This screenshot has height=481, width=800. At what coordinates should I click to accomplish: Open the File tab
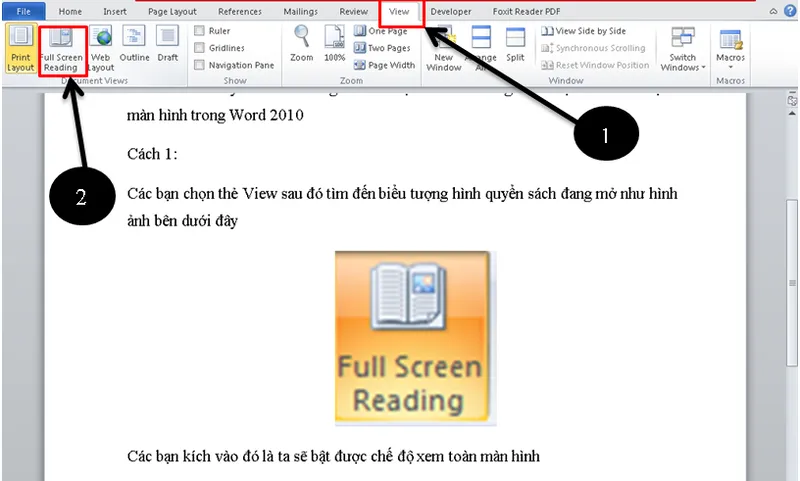point(24,12)
